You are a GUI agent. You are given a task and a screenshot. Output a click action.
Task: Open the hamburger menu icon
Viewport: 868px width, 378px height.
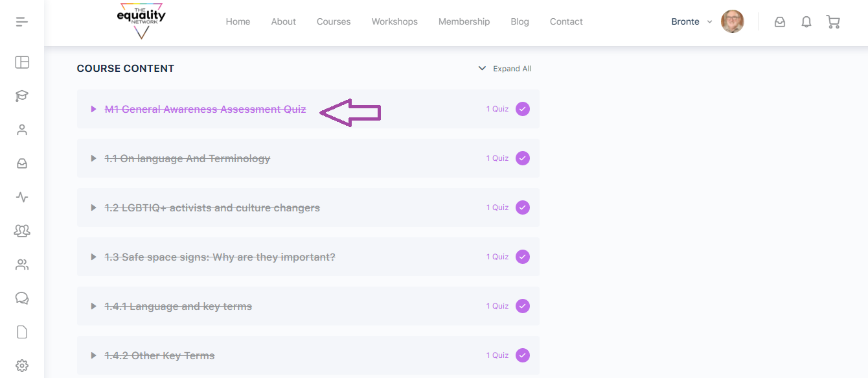point(22,21)
